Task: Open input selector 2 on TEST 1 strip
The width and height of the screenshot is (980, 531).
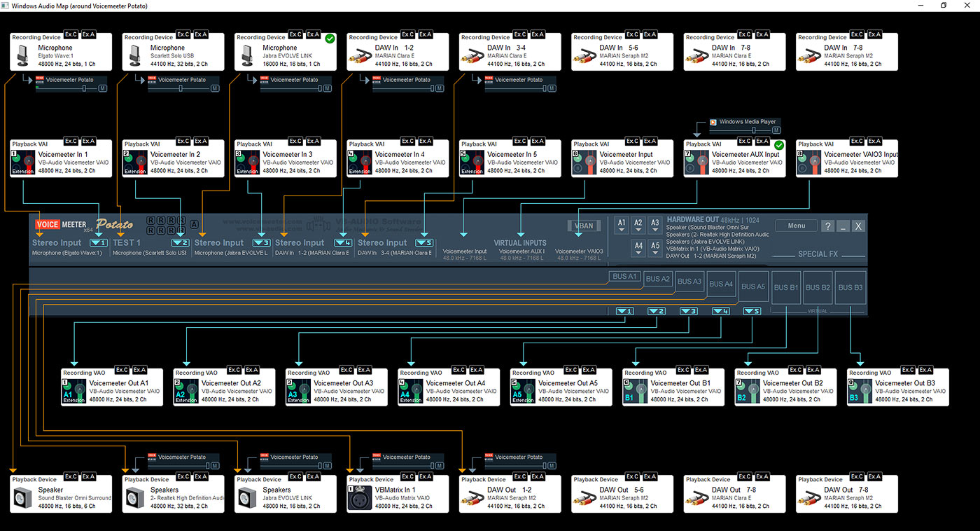Action: [180, 243]
